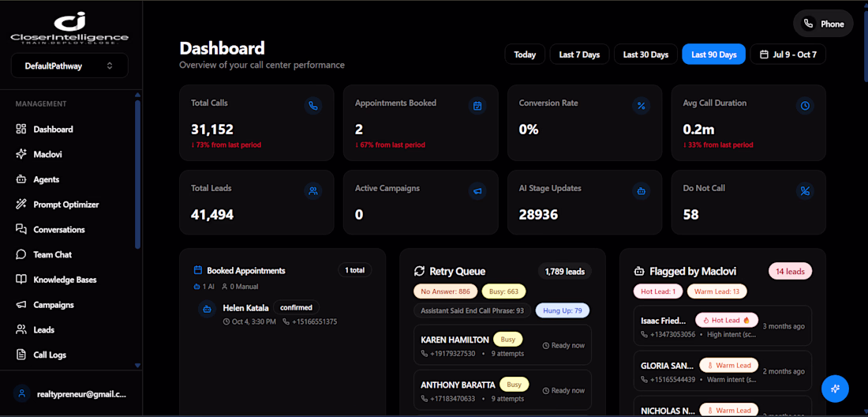This screenshot has height=417, width=868.
Task: Filter flagged leads by Warm Lead: 13
Action: pyautogui.click(x=716, y=291)
